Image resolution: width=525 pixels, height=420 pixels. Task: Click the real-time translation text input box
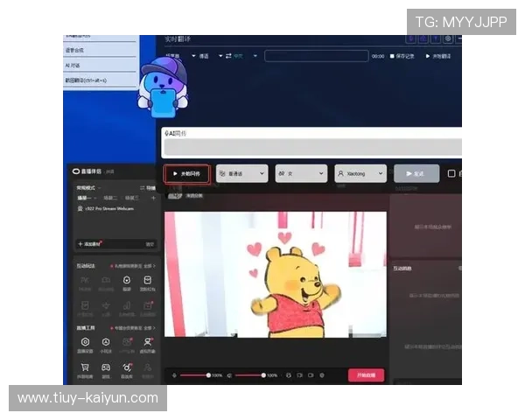coord(317,56)
